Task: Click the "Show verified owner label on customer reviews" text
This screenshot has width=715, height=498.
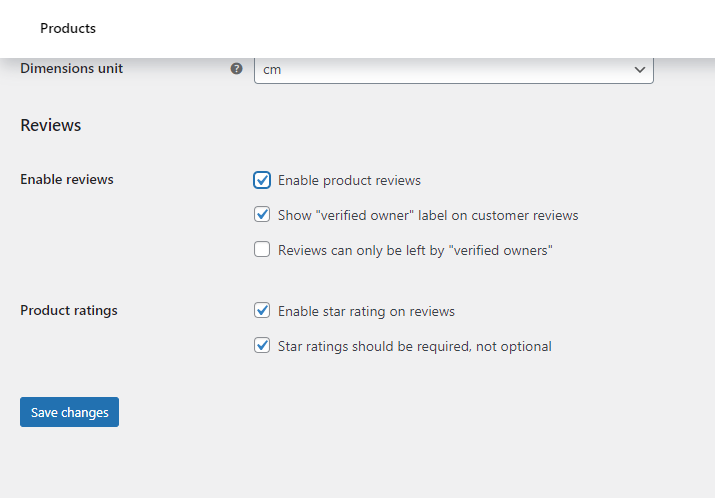Action: (428, 215)
